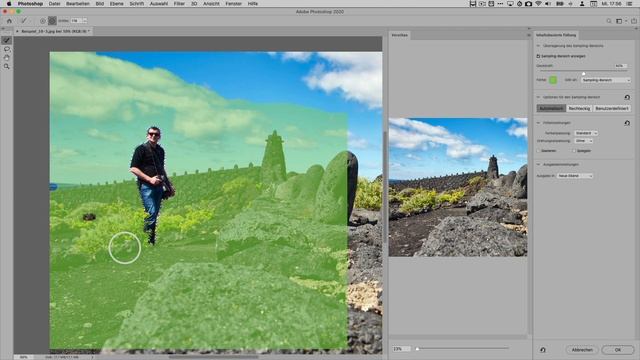Collapse the sampling area options section
The image size is (640, 360).
point(538,97)
